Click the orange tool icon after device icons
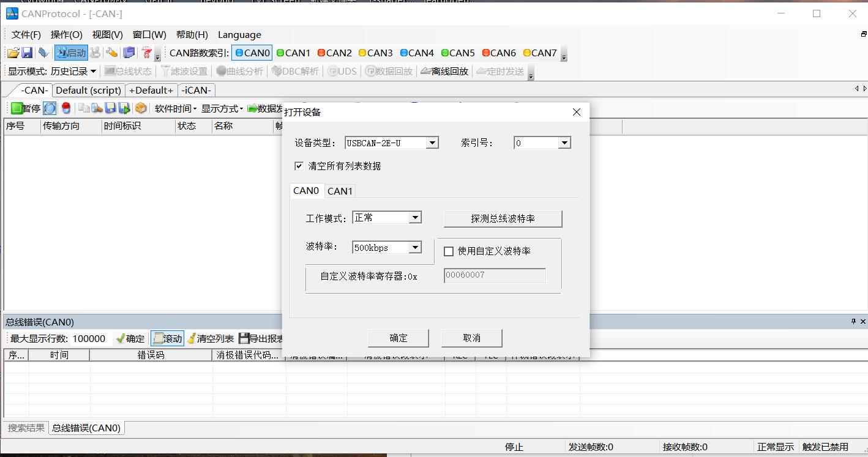 pos(111,53)
